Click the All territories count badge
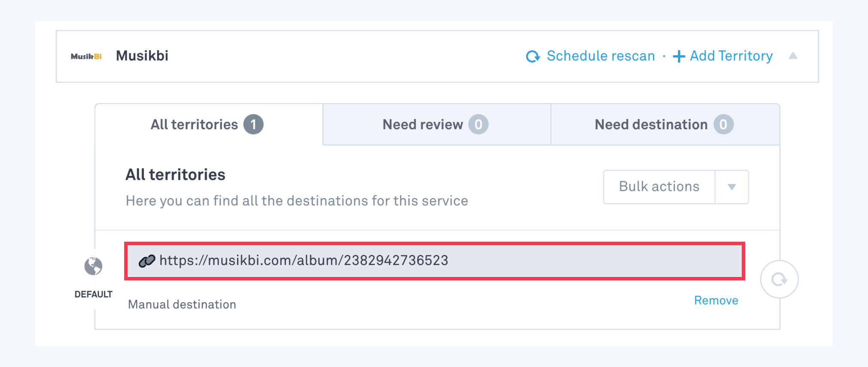 [253, 124]
